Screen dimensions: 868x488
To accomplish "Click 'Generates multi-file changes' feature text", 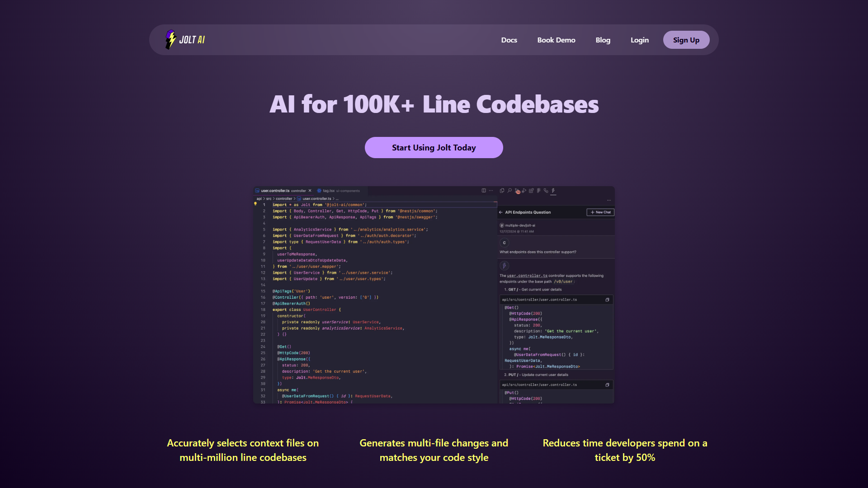I will click(x=434, y=450).
